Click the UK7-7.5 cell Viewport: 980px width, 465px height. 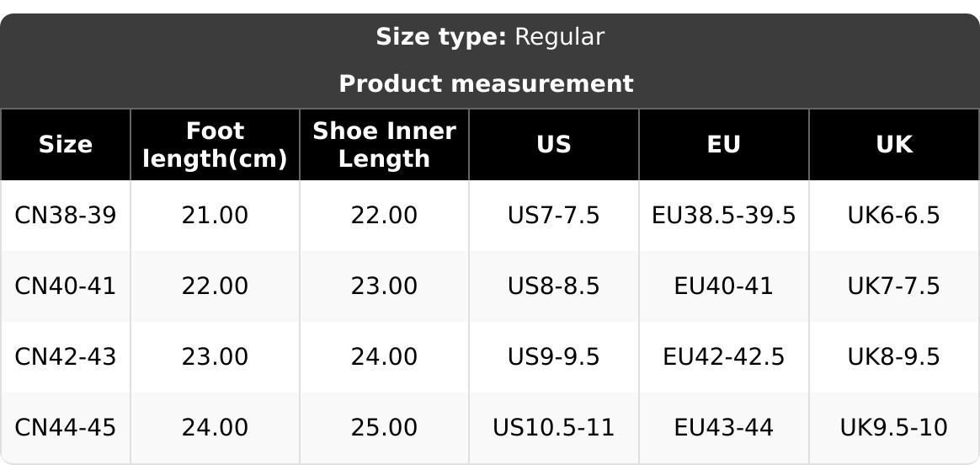893,286
